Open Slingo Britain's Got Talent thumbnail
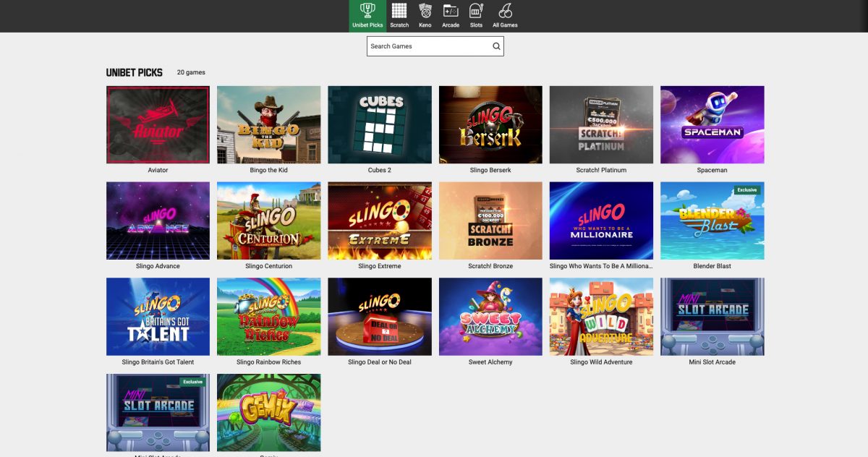The image size is (868, 457). point(158,317)
